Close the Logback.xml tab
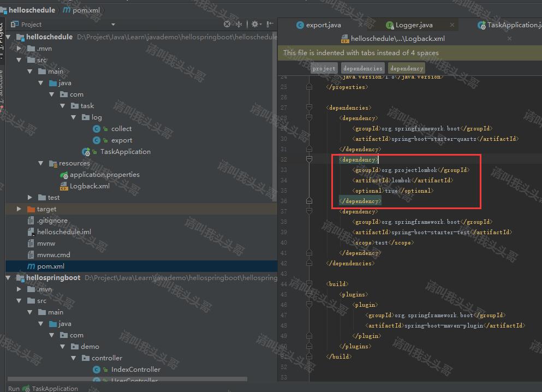This screenshot has height=392, width=542. coord(509,39)
